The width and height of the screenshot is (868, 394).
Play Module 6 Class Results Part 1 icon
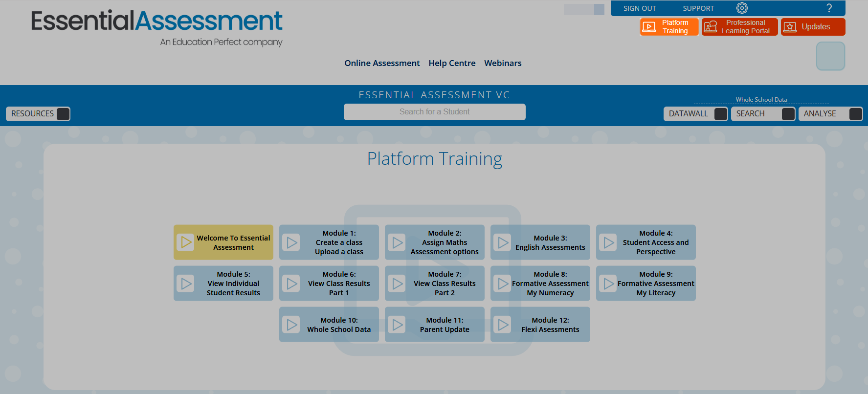(x=292, y=284)
